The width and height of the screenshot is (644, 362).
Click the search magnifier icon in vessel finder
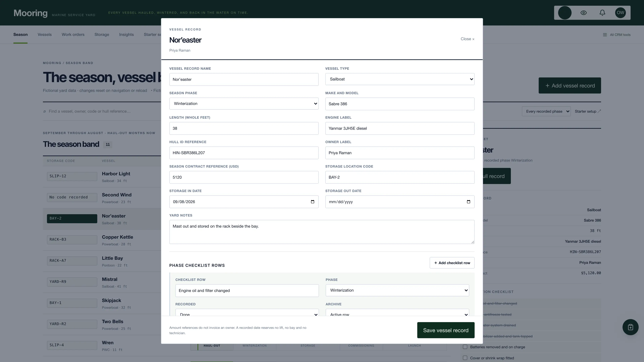[x=44, y=111]
